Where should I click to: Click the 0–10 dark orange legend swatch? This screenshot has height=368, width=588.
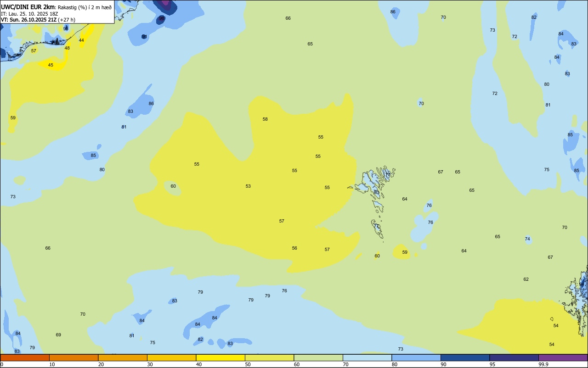pos(25,357)
